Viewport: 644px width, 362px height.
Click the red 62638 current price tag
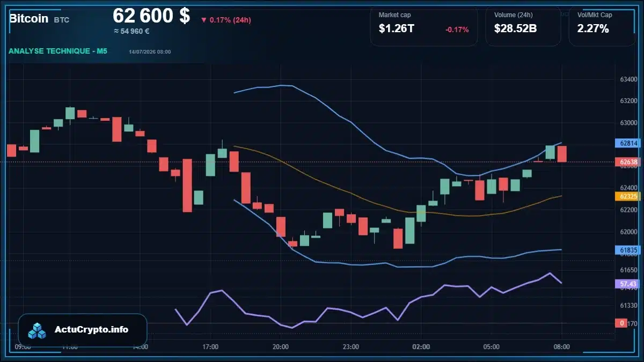point(628,162)
